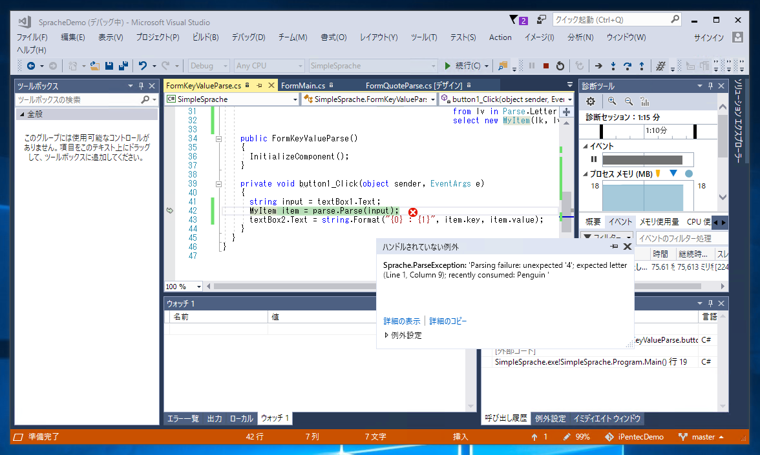This screenshot has height=455, width=760.
Task: Switch to the メモリ使用量 tab
Action: [659, 222]
